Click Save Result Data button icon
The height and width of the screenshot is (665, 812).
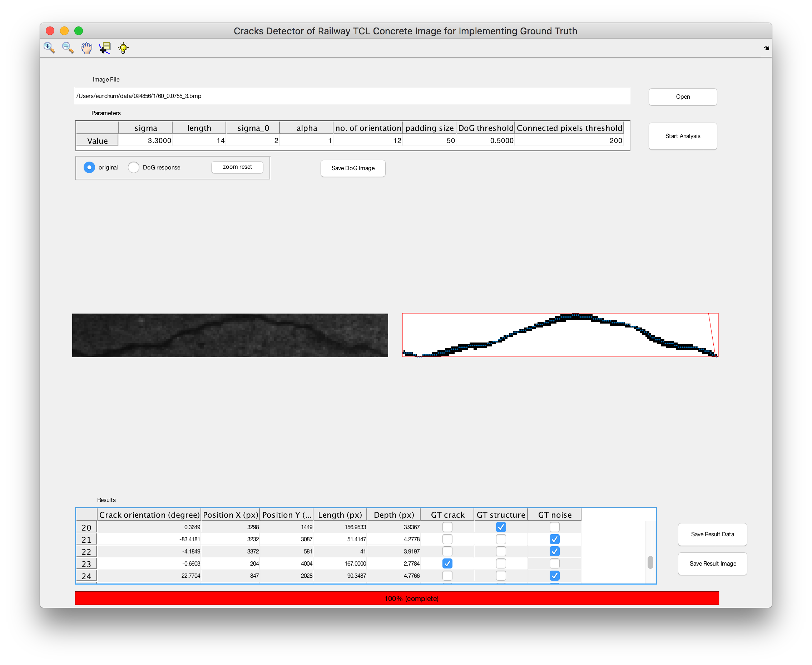coord(713,533)
